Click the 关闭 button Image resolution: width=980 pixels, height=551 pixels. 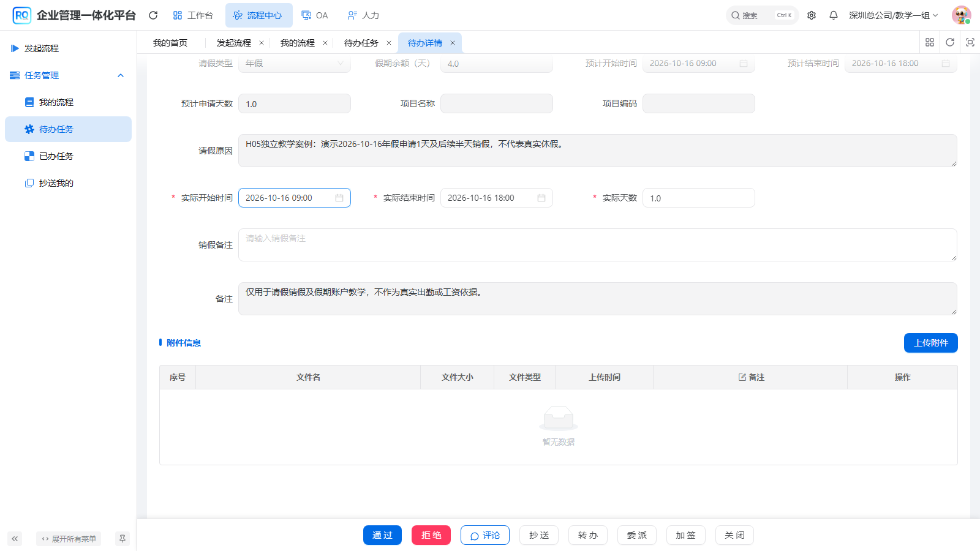pos(734,535)
